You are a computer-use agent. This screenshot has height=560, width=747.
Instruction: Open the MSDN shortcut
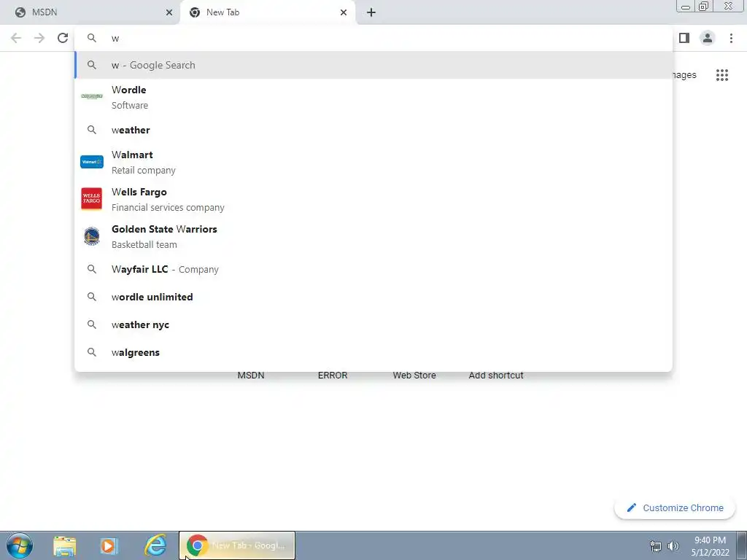point(251,376)
